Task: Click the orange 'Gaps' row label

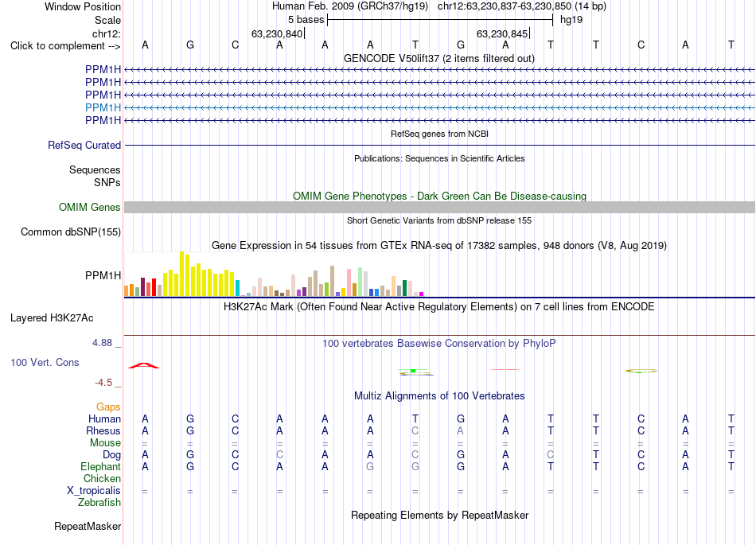Action: (108, 407)
